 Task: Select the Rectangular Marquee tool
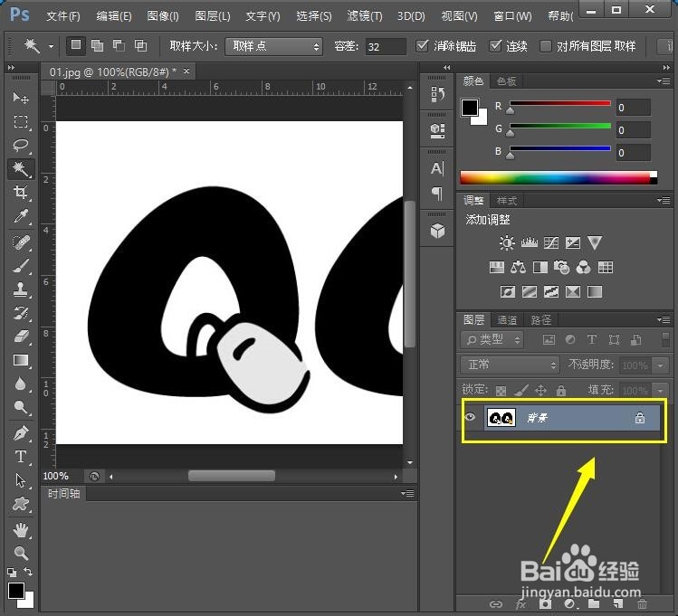(x=20, y=122)
